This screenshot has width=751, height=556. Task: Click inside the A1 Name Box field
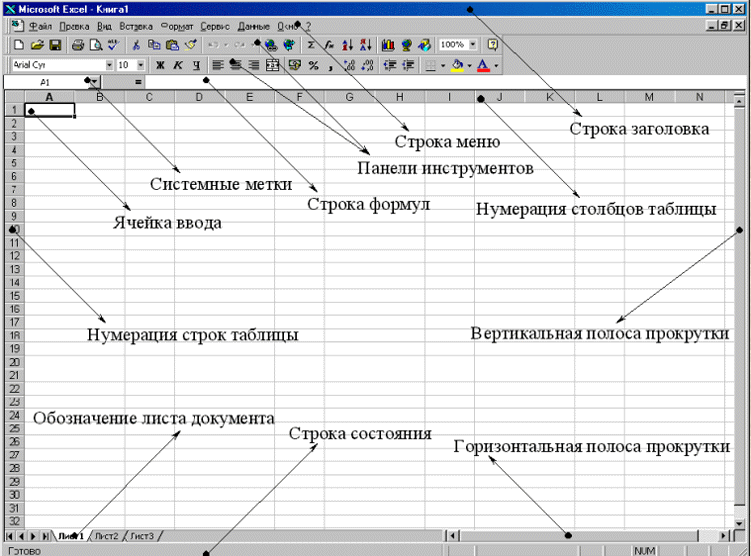click(46, 82)
